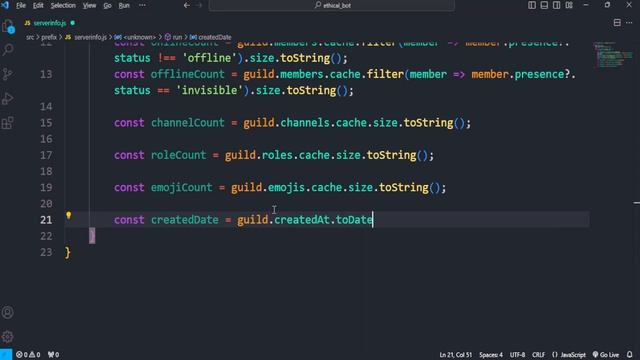Split the editor to the right

pyautogui.click(x=617, y=23)
